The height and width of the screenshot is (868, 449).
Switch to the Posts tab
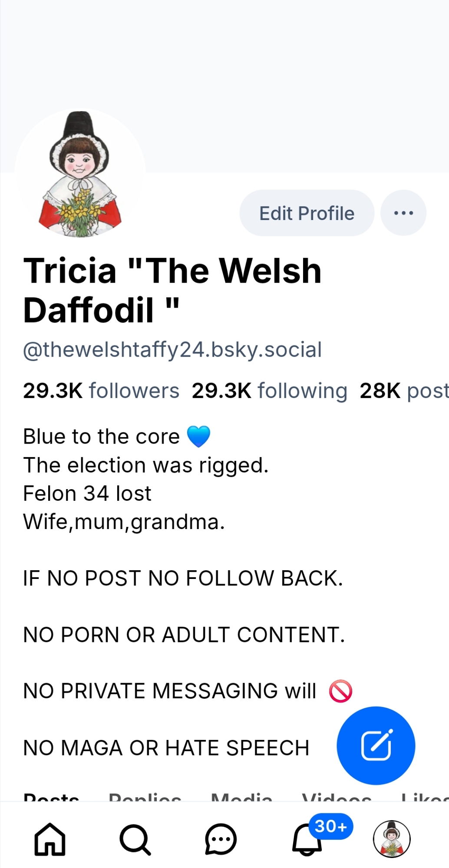click(51, 796)
